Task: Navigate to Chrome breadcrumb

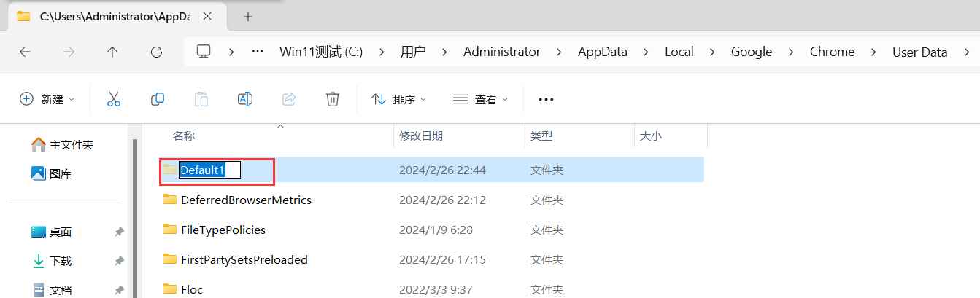Action: [x=833, y=52]
